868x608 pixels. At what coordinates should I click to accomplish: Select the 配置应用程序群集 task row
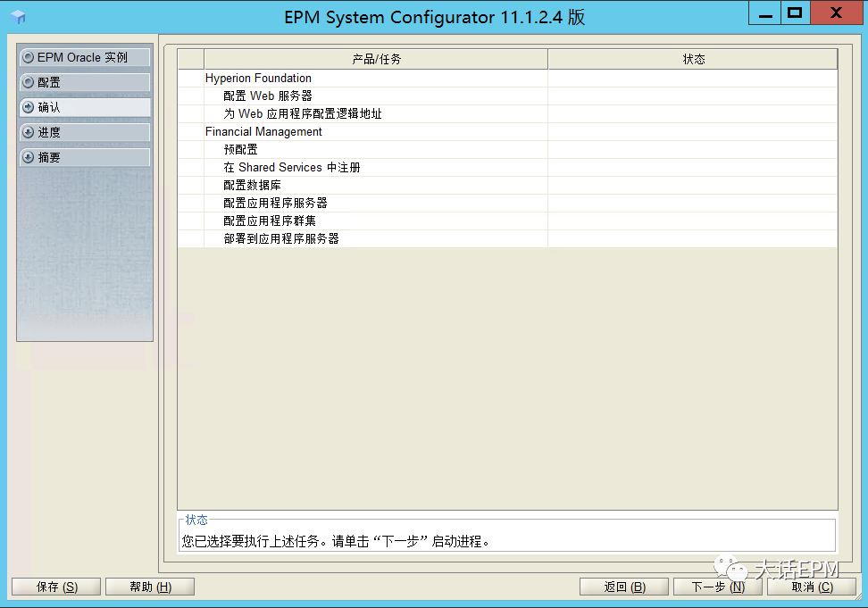point(507,221)
